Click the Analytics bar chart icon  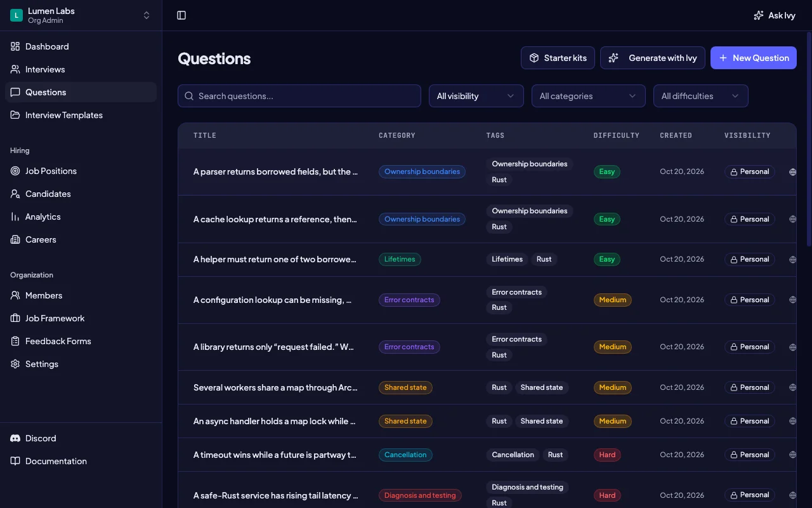pos(15,217)
